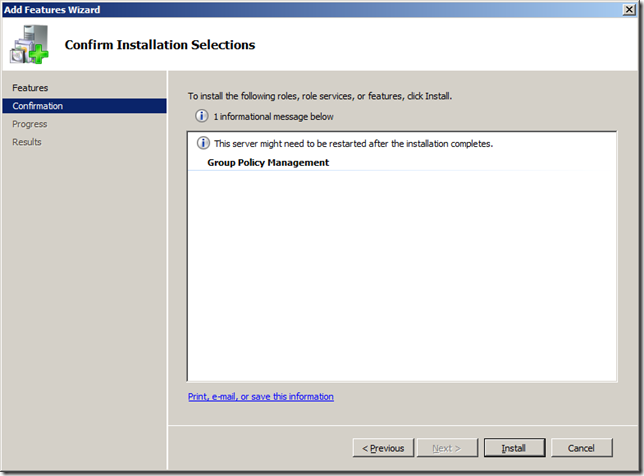Viewport: 644px width, 476px height.
Task: Go back with the Previous button
Action: (x=383, y=448)
